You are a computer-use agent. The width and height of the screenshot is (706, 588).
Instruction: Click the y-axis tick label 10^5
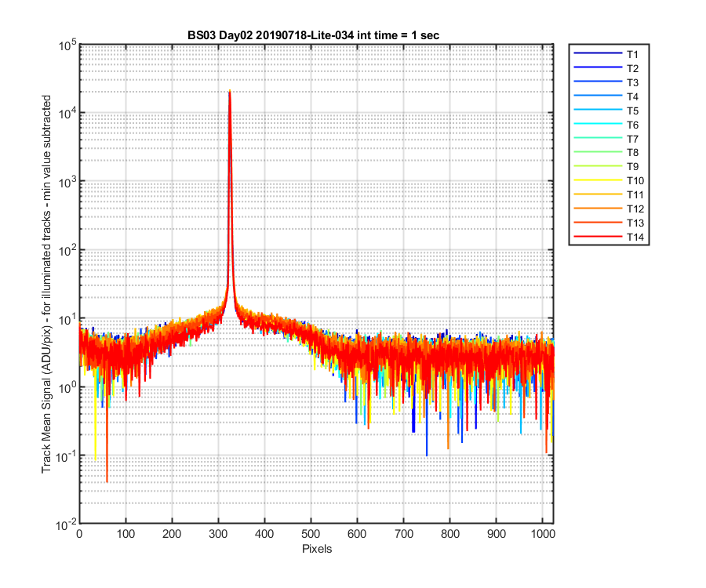(x=67, y=45)
